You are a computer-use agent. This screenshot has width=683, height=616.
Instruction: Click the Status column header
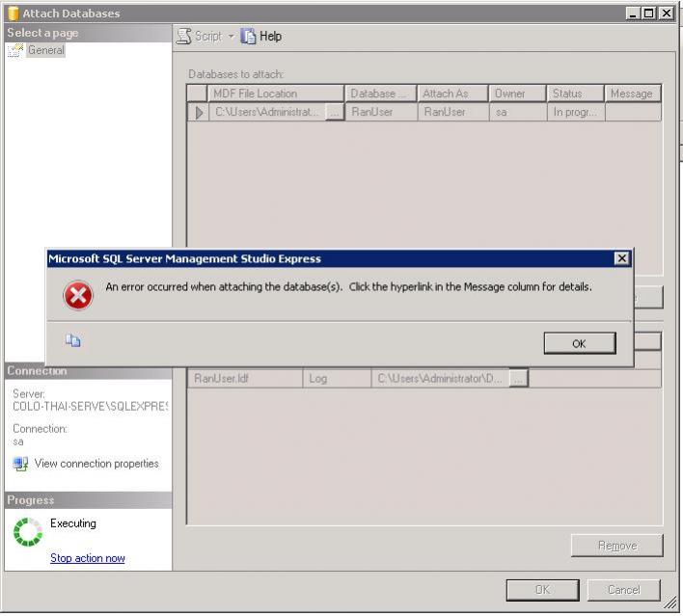575,94
